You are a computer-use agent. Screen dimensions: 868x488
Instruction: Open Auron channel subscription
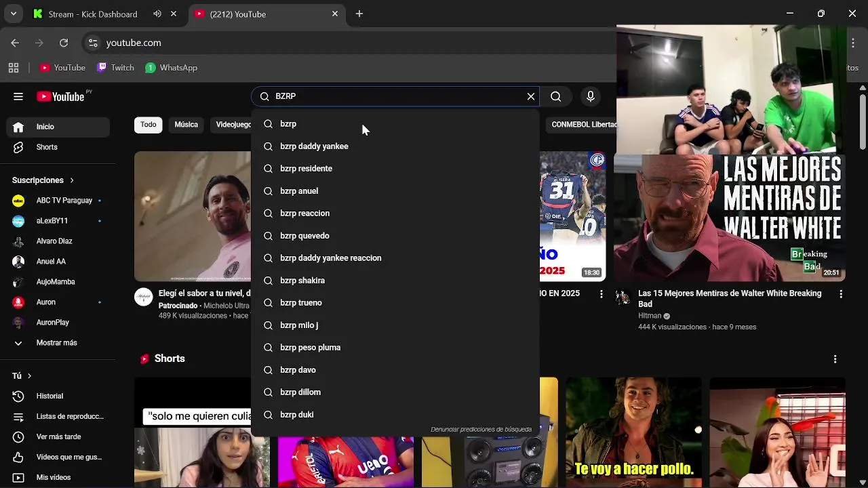click(x=58, y=302)
